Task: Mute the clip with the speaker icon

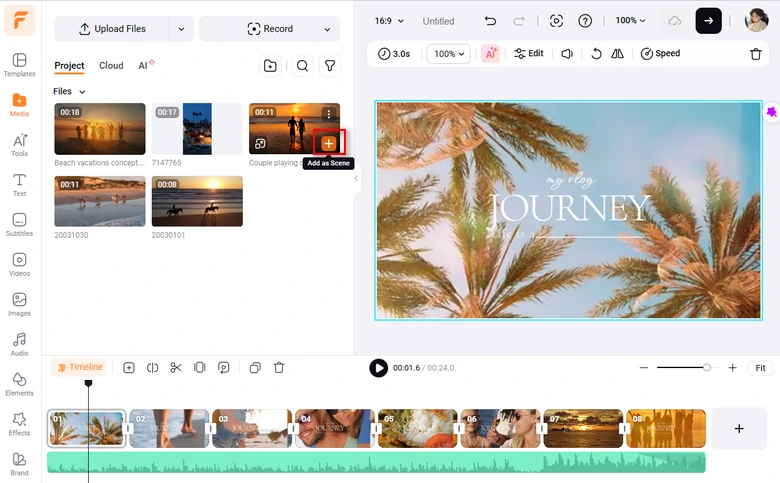Action: (567, 54)
